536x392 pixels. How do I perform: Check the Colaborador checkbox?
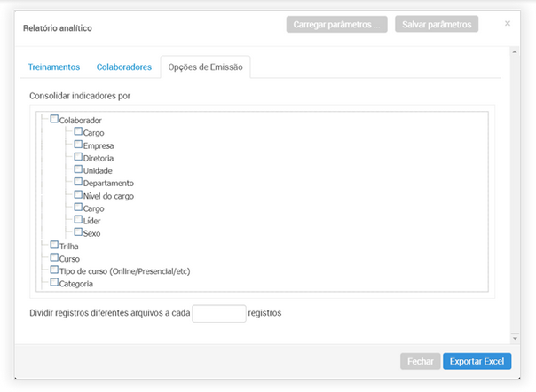(55, 119)
